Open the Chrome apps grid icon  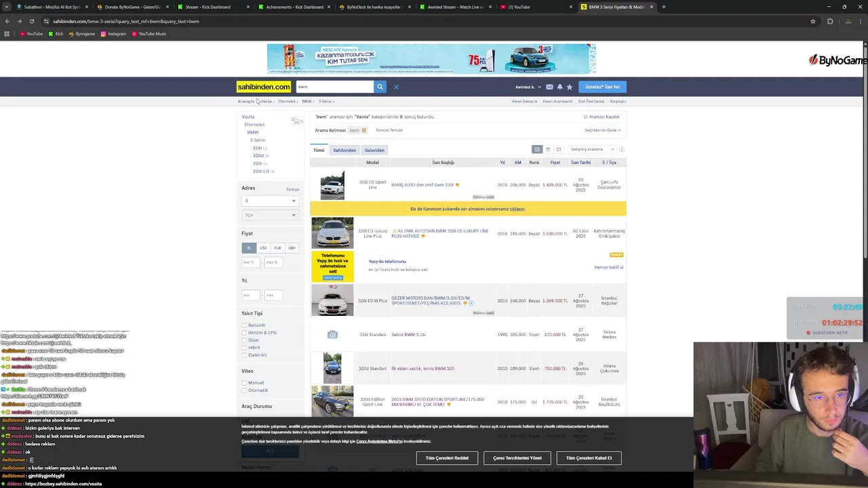click(x=7, y=34)
